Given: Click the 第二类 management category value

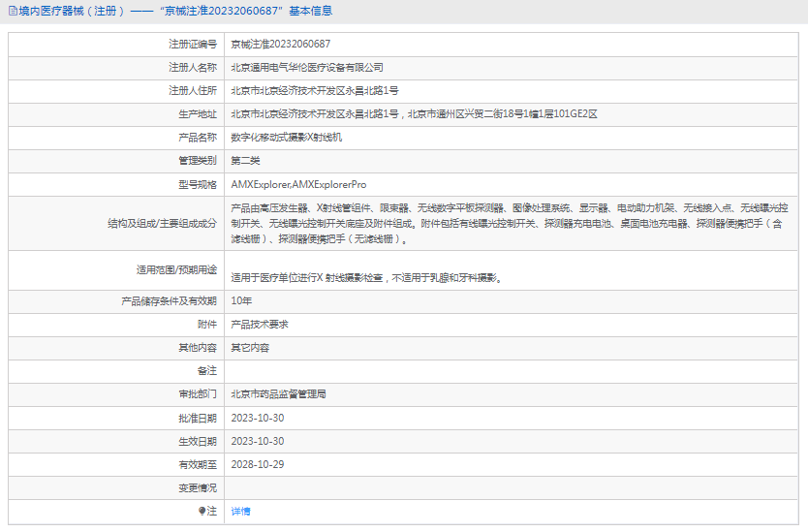Looking at the screenshot, I should point(245,161).
